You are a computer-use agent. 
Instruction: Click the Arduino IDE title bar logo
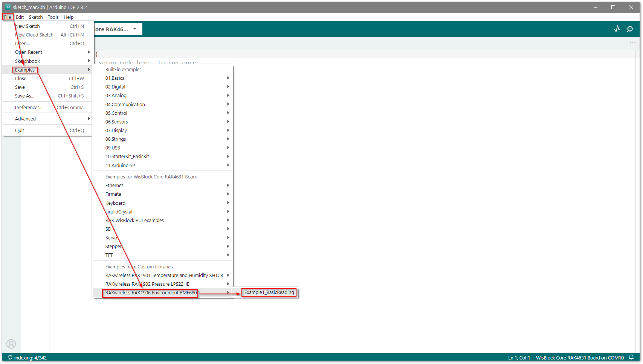(8, 7)
